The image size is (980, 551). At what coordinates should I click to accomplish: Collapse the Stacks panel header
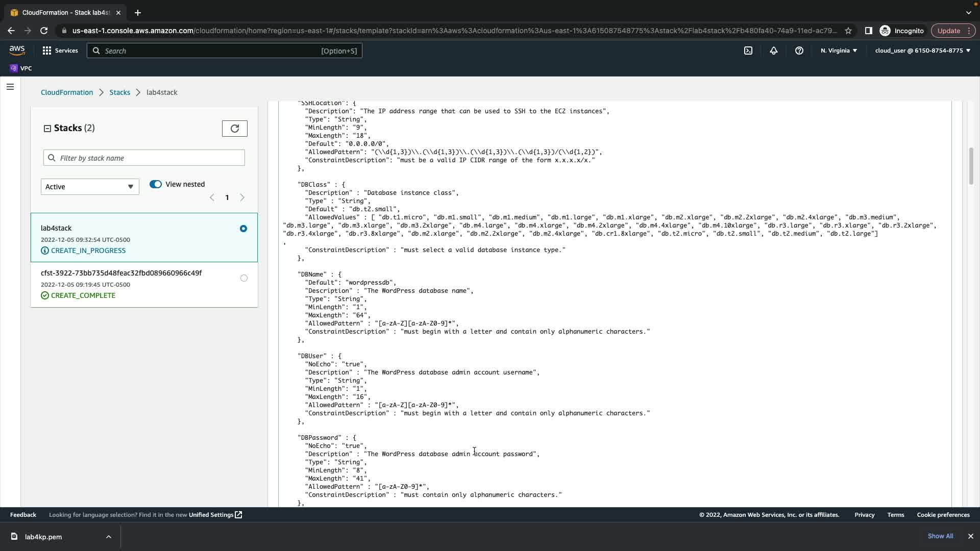point(47,129)
